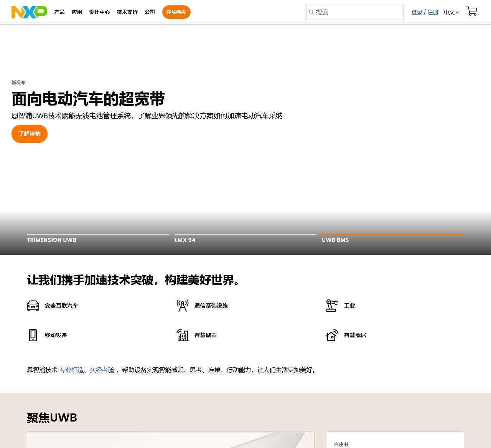Screen dimensions: 491x448
Task: Click into the 搜索 search field
Action: 355,12
